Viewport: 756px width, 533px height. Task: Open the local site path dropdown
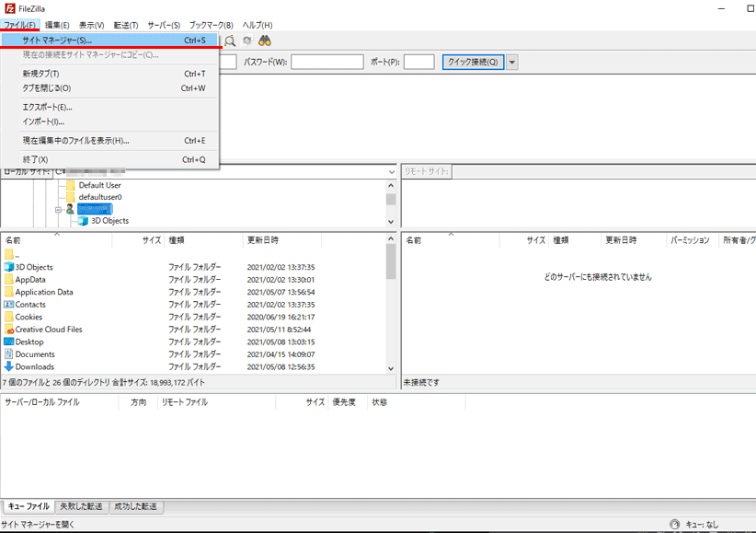pos(392,171)
